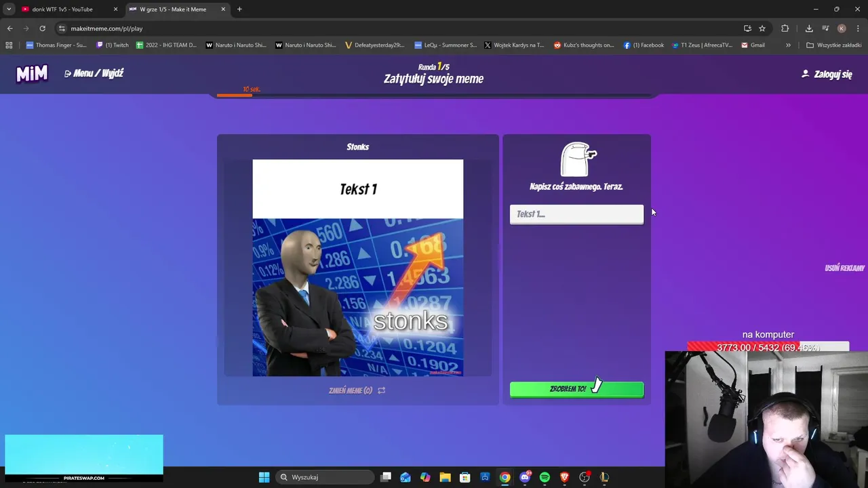Open League of Legends from the taskbar
Image resolution: width=868 pixels, height=488 pixels.
click(x=604, y=477)
